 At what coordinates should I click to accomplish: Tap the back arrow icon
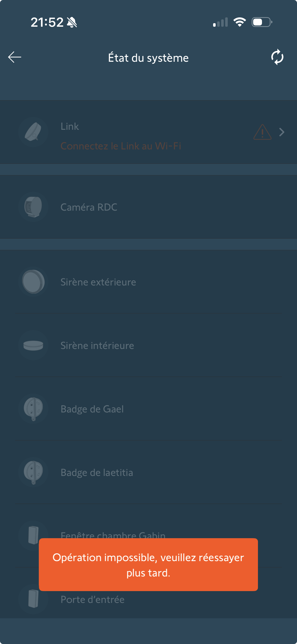point(15,57)
